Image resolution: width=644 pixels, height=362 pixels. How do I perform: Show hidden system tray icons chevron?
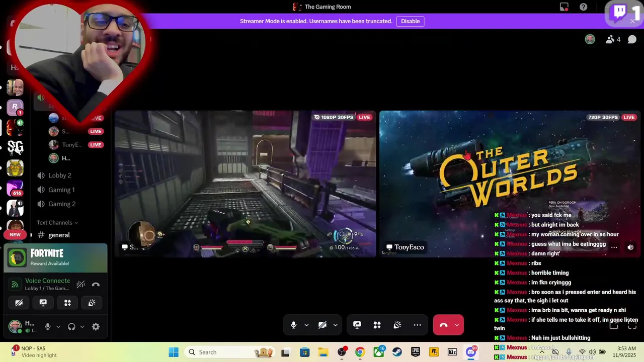[542, 352]
